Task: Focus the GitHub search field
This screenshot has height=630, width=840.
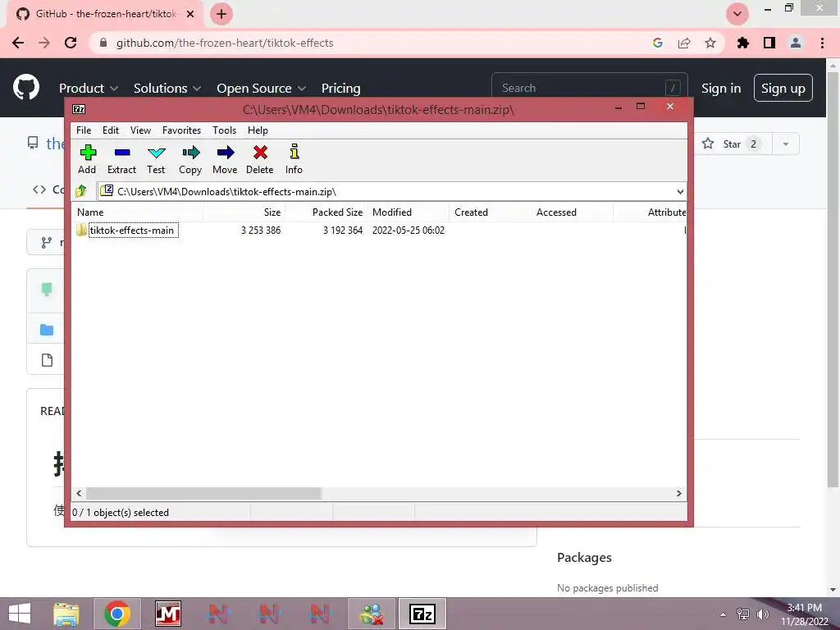Action: [589, 88]
